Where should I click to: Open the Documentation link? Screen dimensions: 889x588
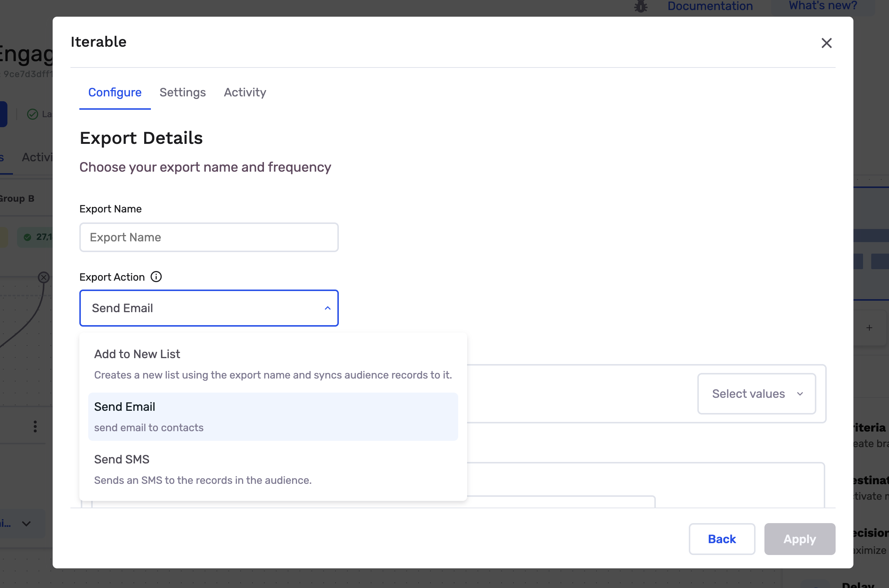[710, 6]
